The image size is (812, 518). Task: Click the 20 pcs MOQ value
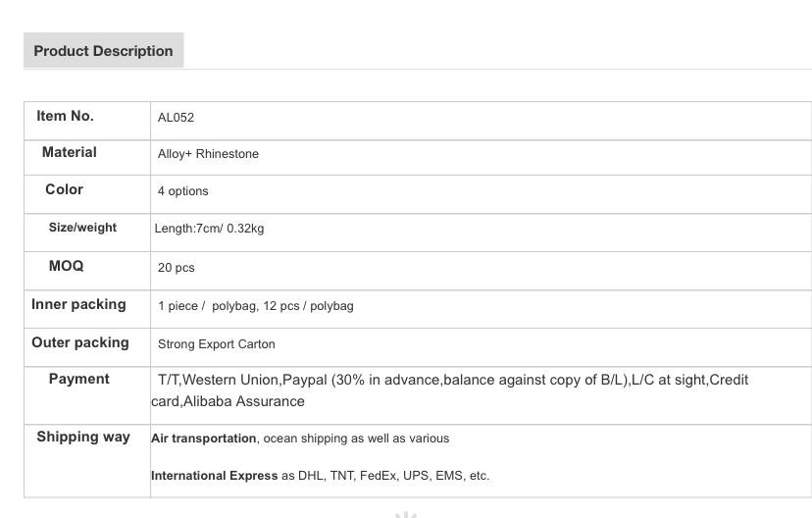coord(177,268)
